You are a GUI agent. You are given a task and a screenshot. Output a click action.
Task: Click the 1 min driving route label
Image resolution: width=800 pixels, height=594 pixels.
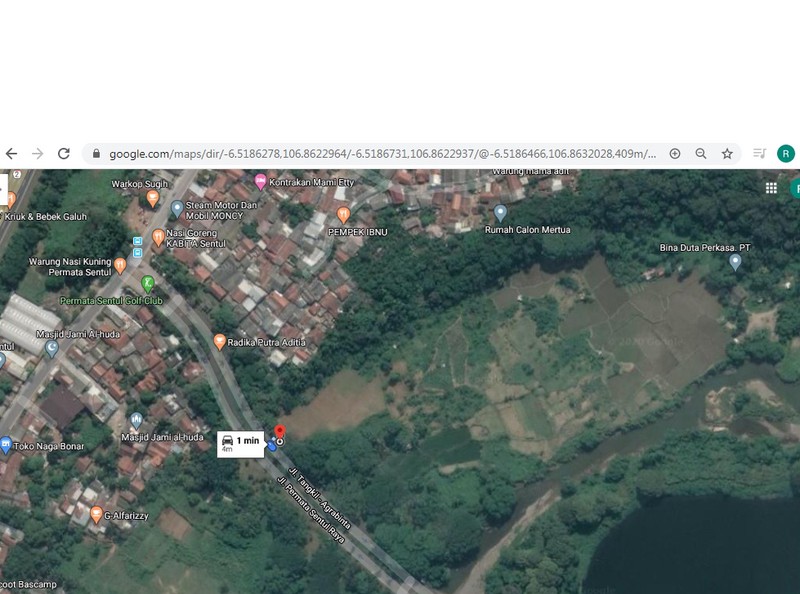[x=241, y=444]
